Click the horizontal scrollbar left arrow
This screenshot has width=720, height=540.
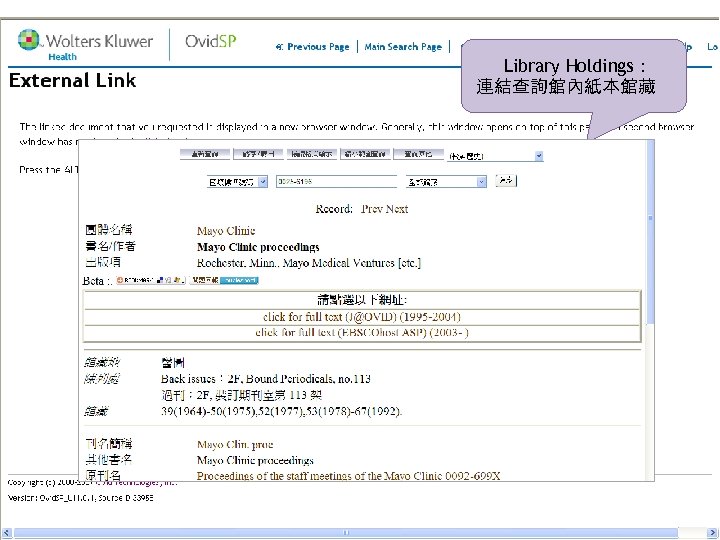[x=6, y=533]
